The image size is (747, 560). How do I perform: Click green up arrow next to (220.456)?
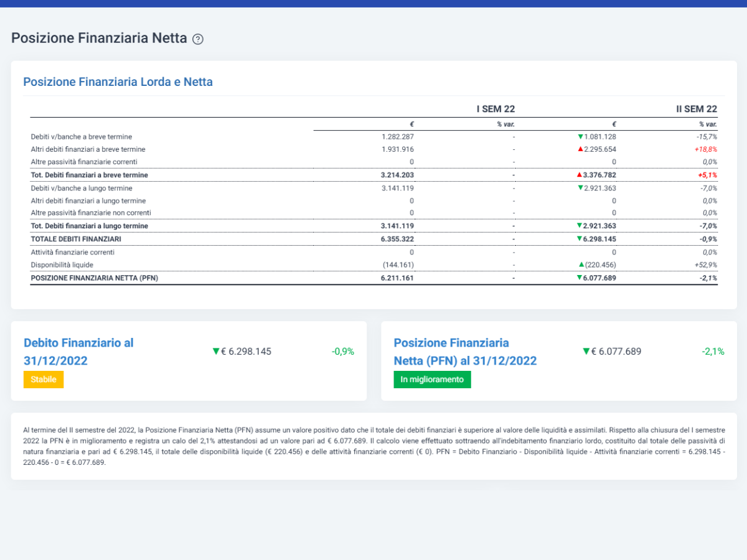point(581,265)
